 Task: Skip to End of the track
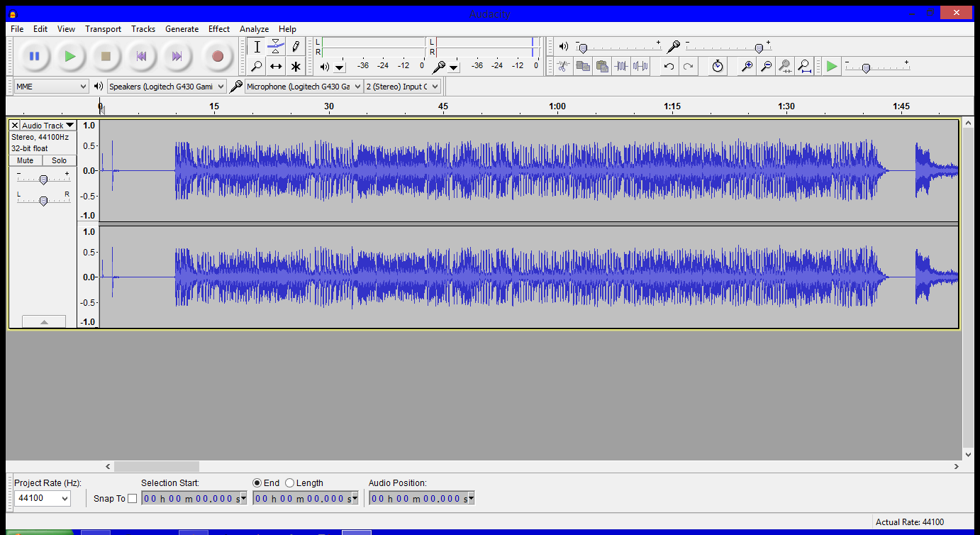(177, 56)
